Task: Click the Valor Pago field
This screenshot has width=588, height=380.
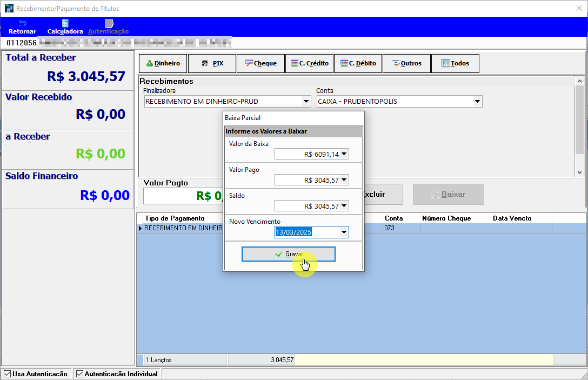Action: pyautogui.click(x=312, y=180)
